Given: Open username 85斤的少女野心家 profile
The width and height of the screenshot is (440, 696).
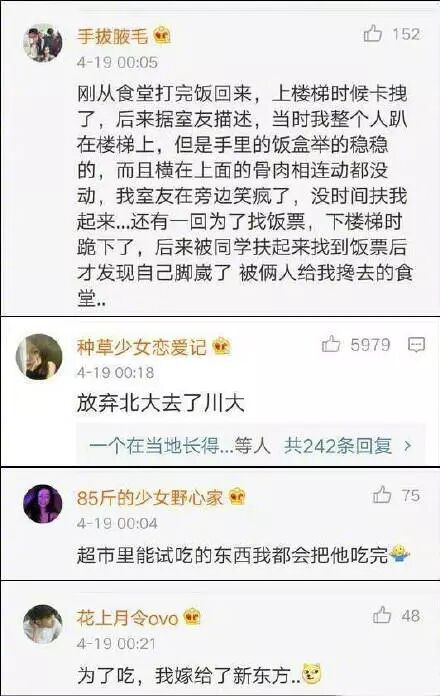Looking at the screenshot, I should tap(150, 498).
